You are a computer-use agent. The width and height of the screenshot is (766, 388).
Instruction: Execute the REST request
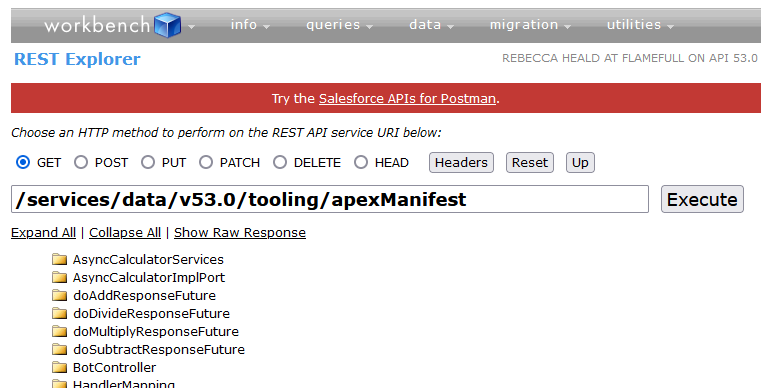coord(702,199)
